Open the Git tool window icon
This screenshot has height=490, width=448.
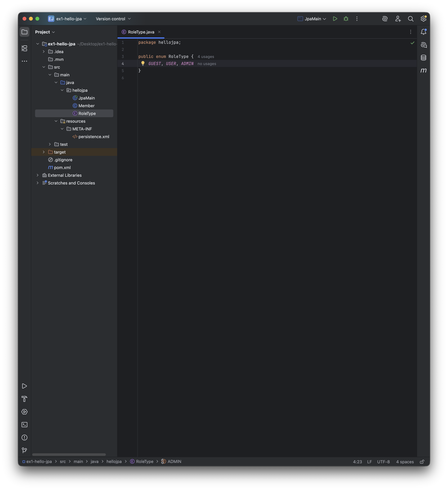click(24, 450)
